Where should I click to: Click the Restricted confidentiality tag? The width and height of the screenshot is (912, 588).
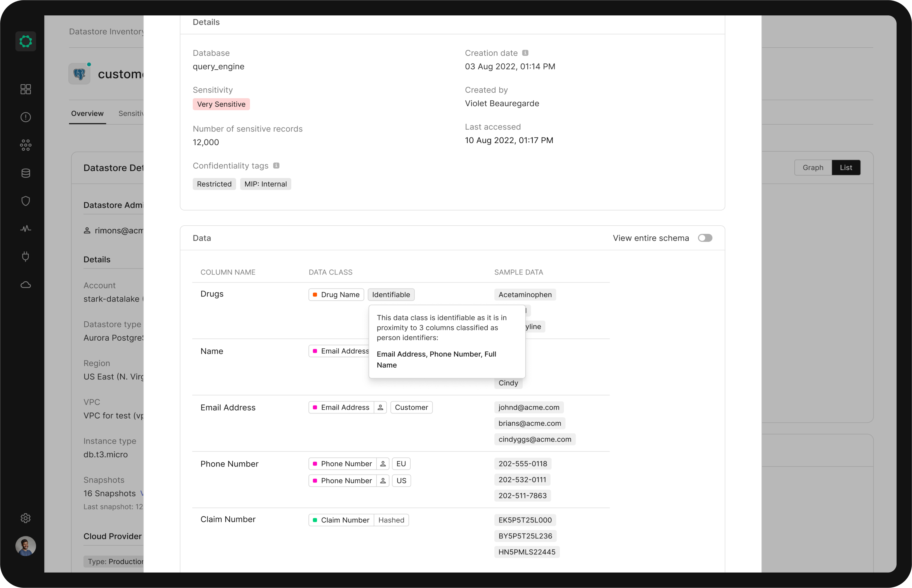[x=214, y=184]
